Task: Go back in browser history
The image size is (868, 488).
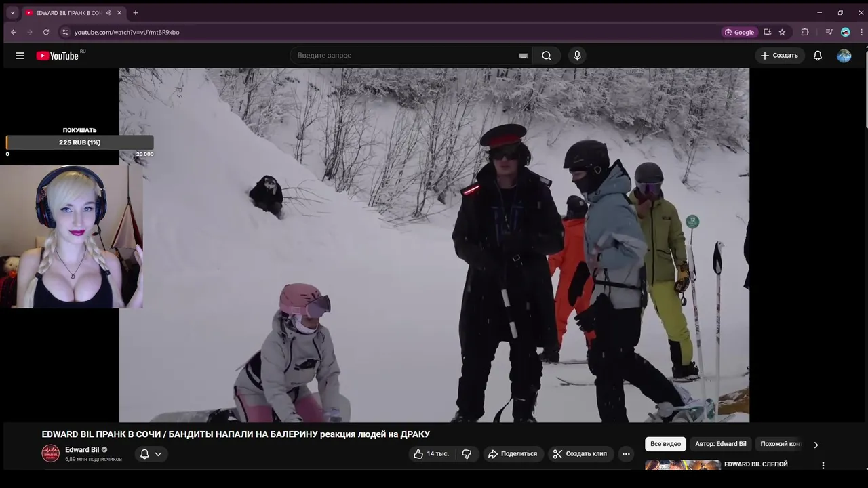Action: point(14,32)
